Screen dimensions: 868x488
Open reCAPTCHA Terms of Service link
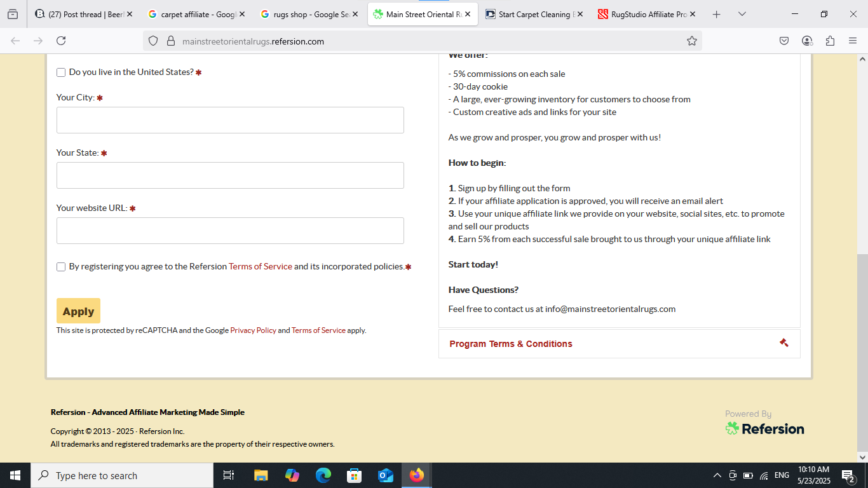click(318, 330)
